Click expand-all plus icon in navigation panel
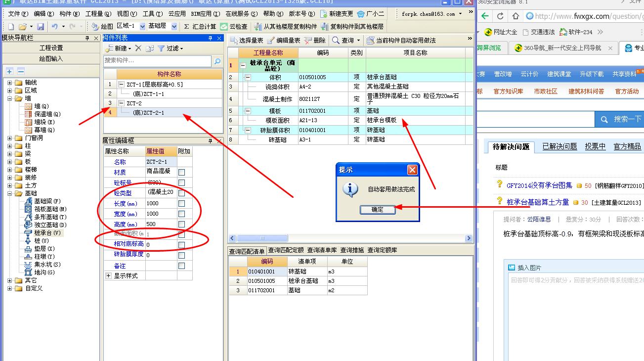 [x=10, y=71]
